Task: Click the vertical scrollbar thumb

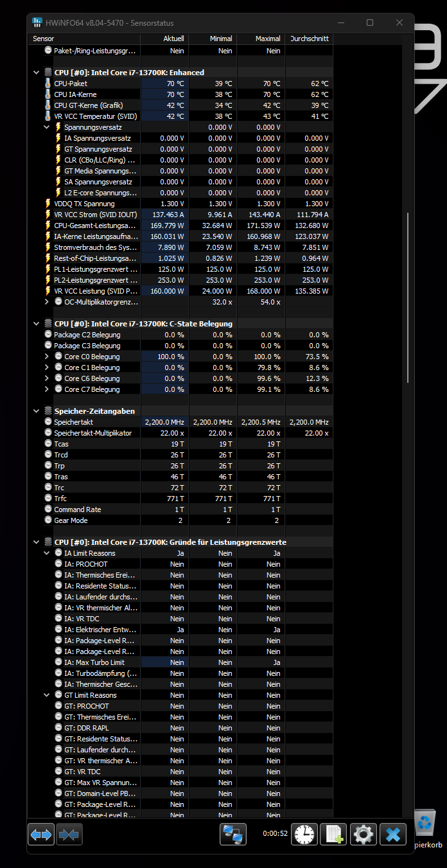Action: tap(409, 297)
